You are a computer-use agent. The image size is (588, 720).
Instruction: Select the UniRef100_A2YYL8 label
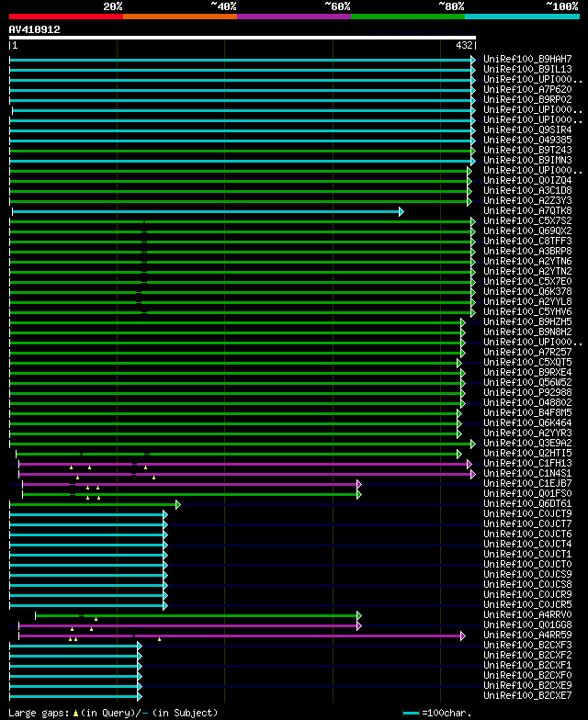(527, 301)
